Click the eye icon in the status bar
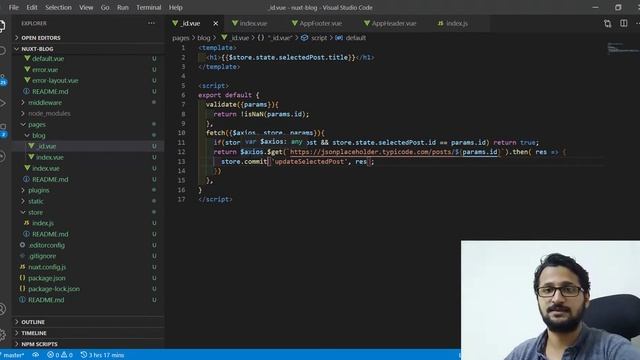 [36, 355]
